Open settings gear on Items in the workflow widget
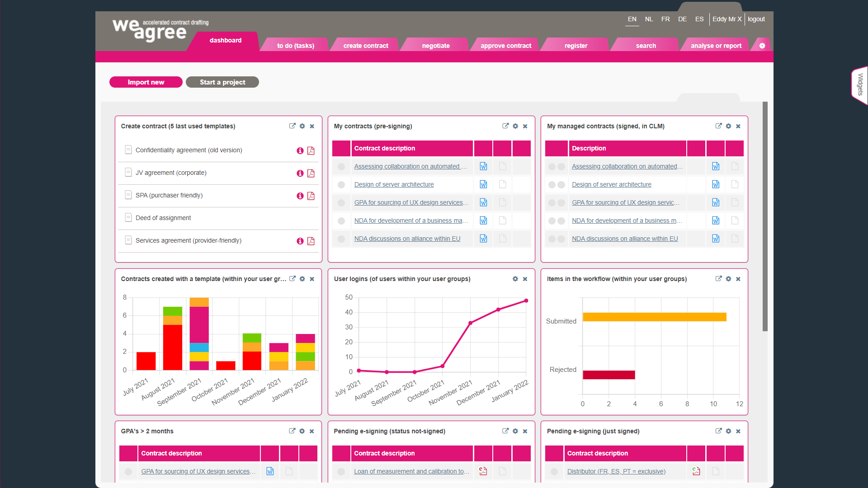Screen dimensions: 868x488 point(728,279)
